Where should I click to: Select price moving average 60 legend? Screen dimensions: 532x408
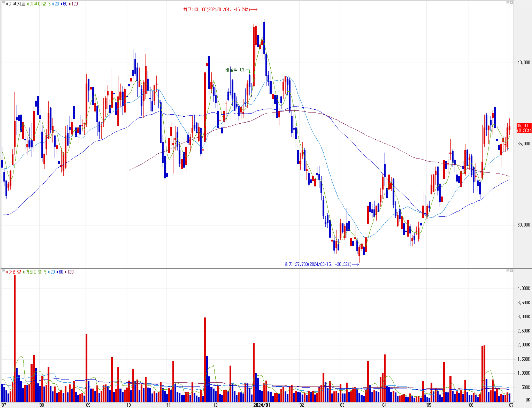[65, 4]
